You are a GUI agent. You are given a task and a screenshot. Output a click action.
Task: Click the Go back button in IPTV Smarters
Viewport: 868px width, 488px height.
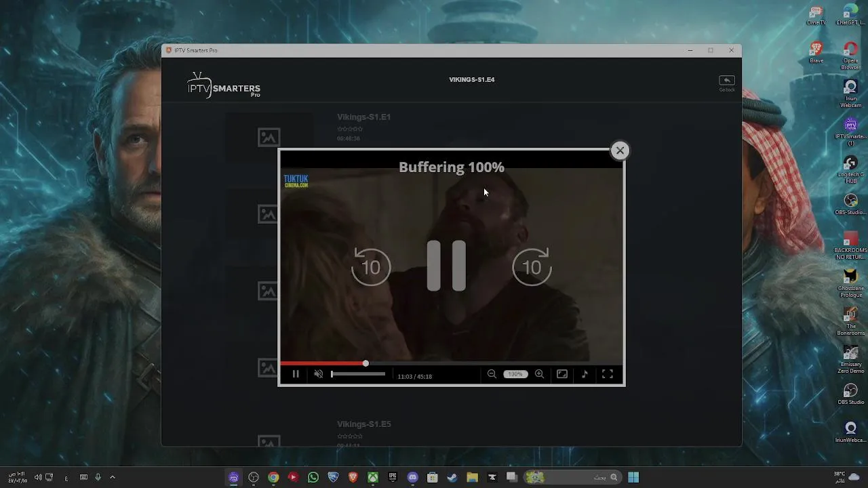tap(727, 83)
